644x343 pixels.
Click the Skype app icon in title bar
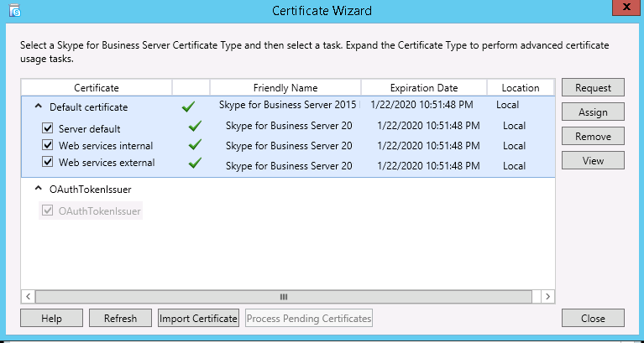tap(14, 10)
